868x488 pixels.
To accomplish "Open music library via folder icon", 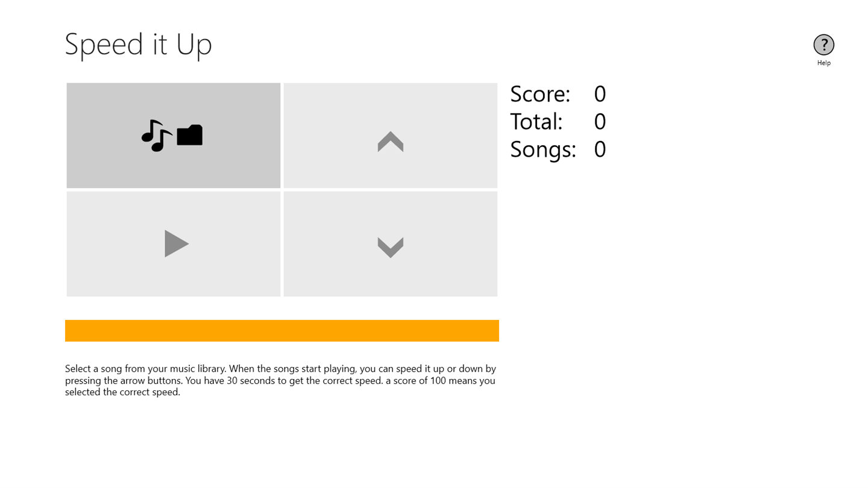I will point(190,136).
